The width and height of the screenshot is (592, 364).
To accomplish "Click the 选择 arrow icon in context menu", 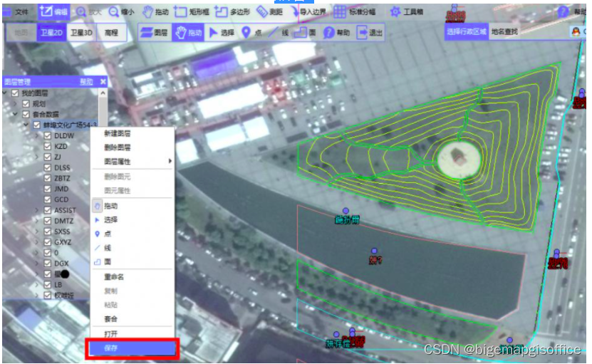I will click(98, 220).
